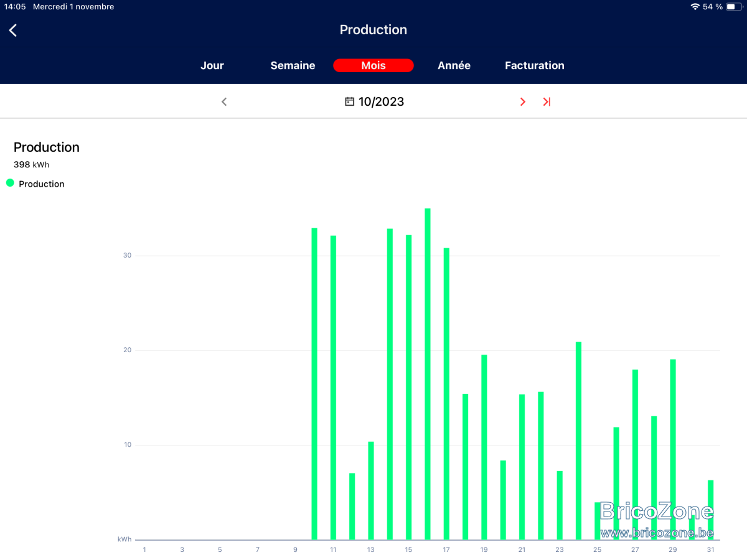Select the tallest bar on day 16
747x560 pixels.
point(428,374)
